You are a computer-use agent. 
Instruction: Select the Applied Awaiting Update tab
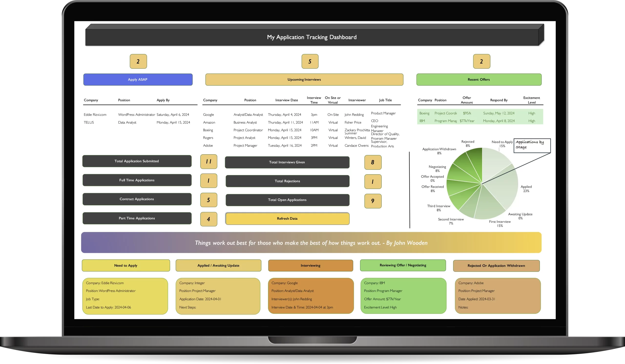(x=218, y=265)
